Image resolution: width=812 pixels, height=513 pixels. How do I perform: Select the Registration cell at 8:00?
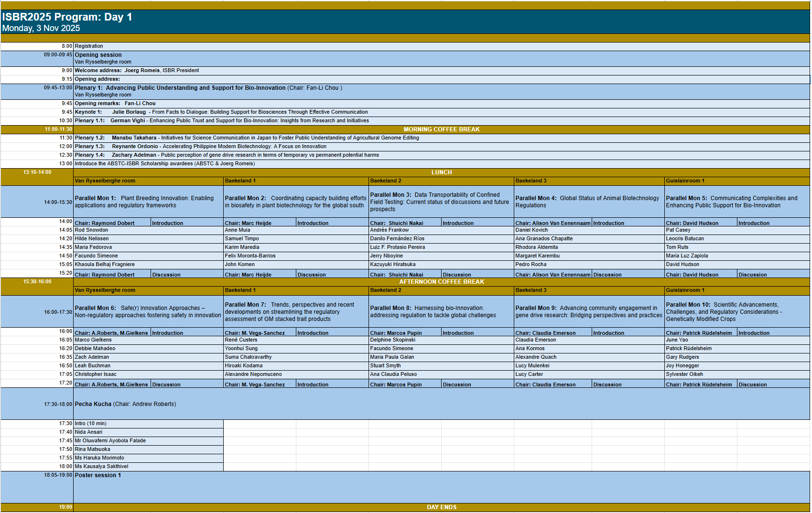(89, 46)
